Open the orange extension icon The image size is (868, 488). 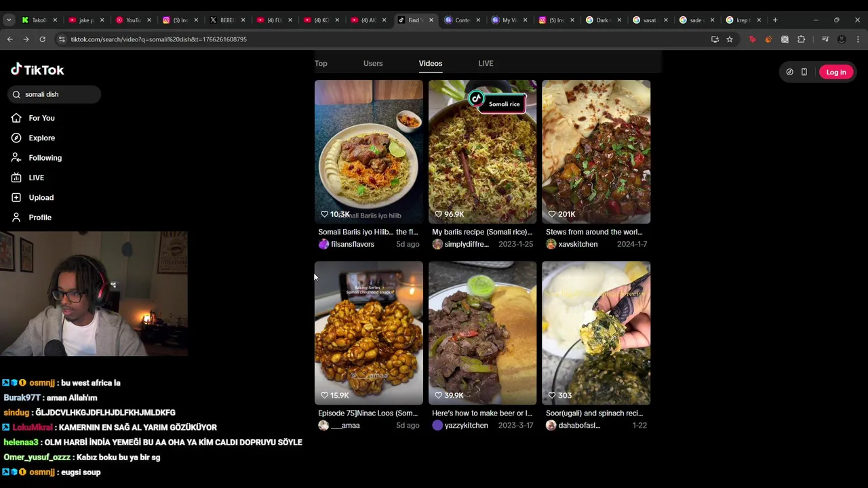pos(768,39)
